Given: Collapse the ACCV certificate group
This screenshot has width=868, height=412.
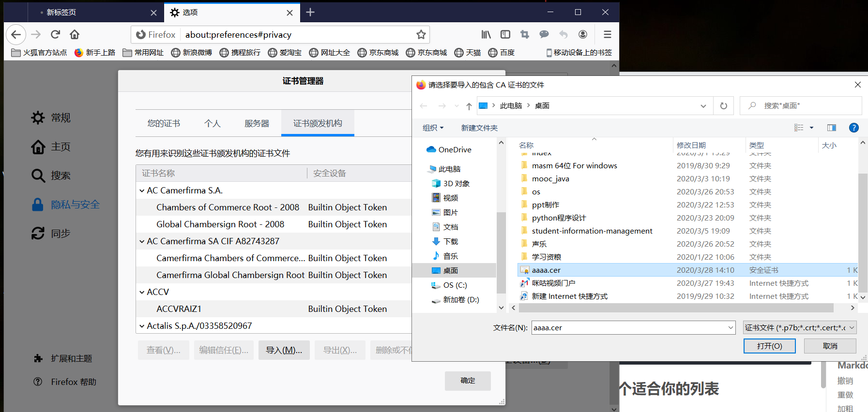Looking at the screenshot, I should pos(142,292).
